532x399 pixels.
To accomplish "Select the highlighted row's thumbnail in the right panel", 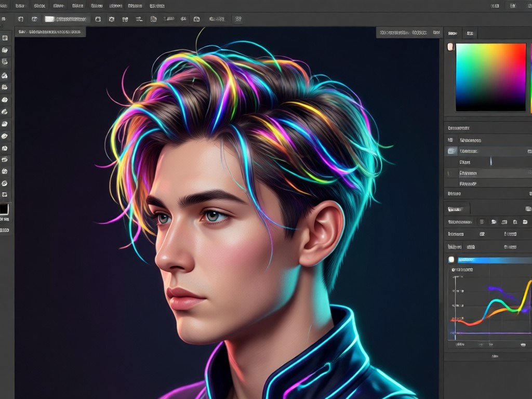I will [x=451, y=151].
